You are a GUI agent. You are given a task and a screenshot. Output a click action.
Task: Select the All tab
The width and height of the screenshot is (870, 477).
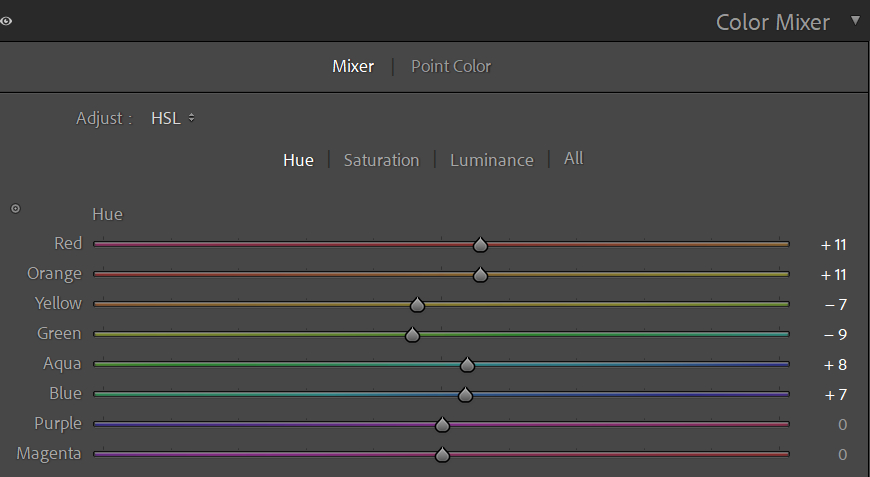coord(574,159)
